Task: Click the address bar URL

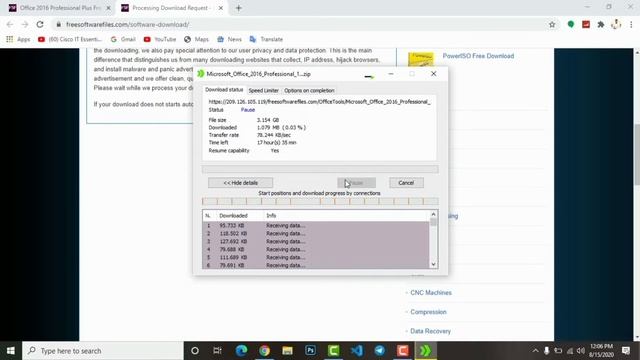Action: pyautogui.click(x=127, y=24)
